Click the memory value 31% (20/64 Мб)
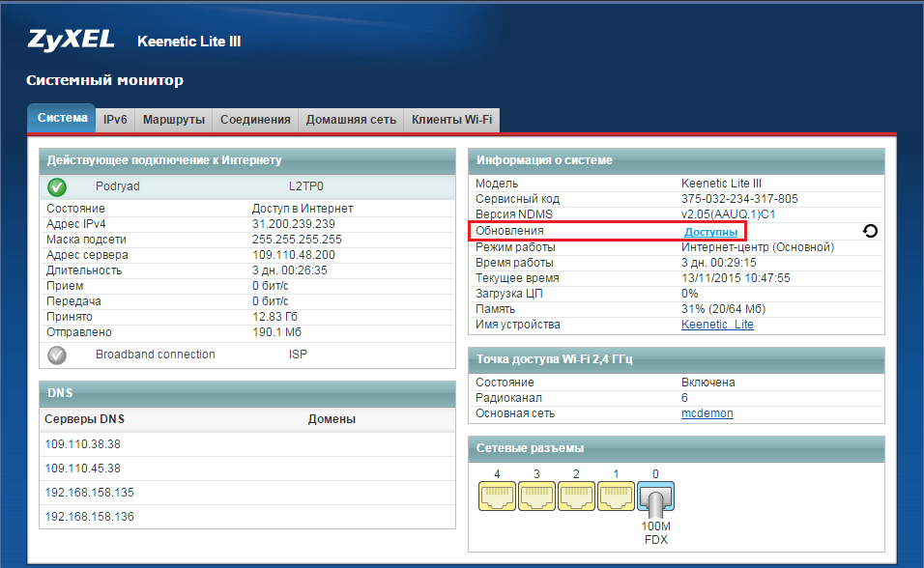The image size is (924, 568). tap(724, 309)
